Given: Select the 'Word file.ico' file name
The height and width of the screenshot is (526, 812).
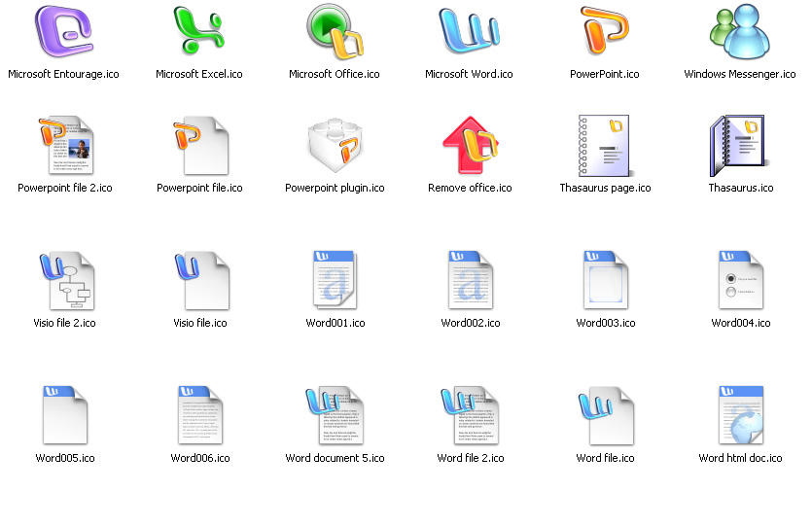Looking at the screenshot, I should (606, 459).
